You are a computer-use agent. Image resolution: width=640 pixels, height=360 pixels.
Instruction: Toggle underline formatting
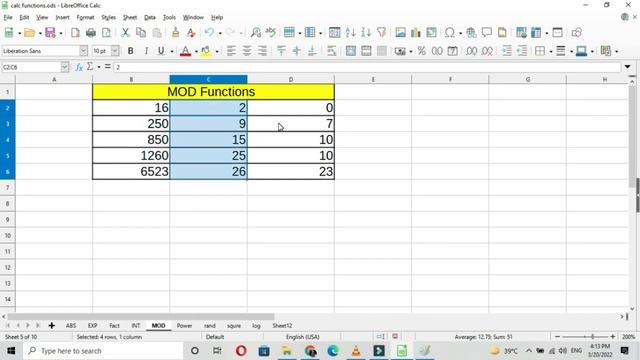pos(161,51)
